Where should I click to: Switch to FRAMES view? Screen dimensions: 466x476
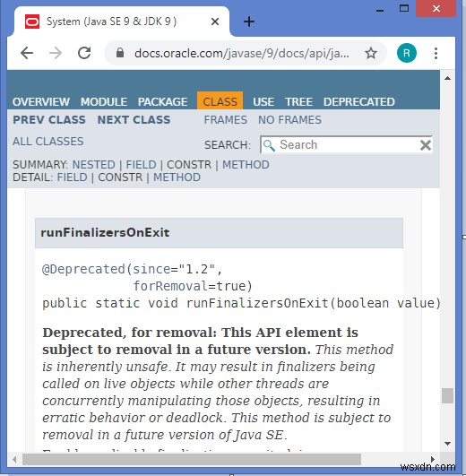click(226, 120)
